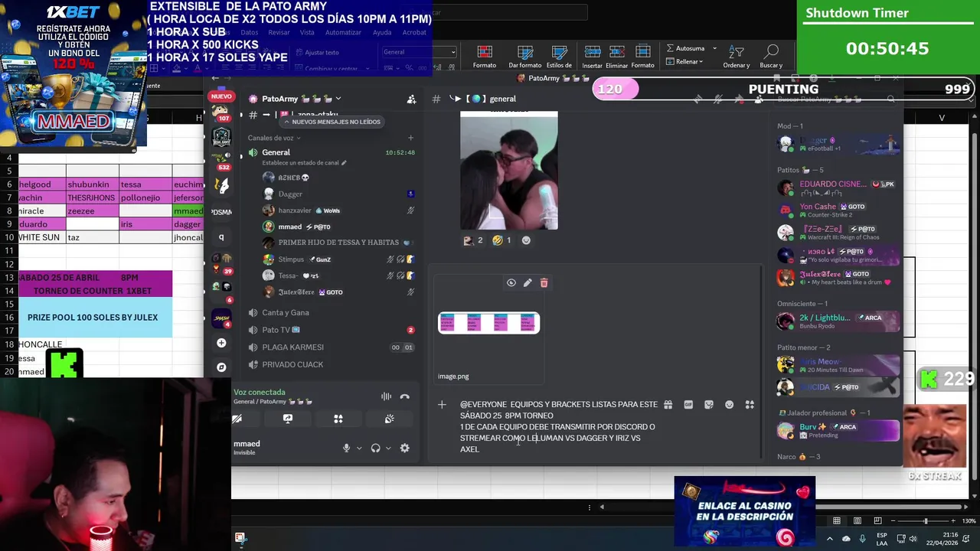Click Excel's Eliminar cells icon
980x551 pixels.
pos(617,57)
